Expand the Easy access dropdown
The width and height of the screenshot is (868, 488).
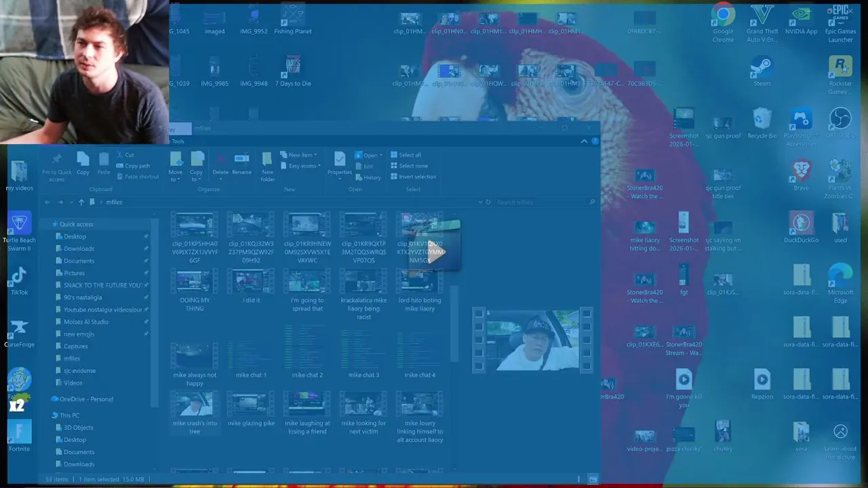[299, 165]
